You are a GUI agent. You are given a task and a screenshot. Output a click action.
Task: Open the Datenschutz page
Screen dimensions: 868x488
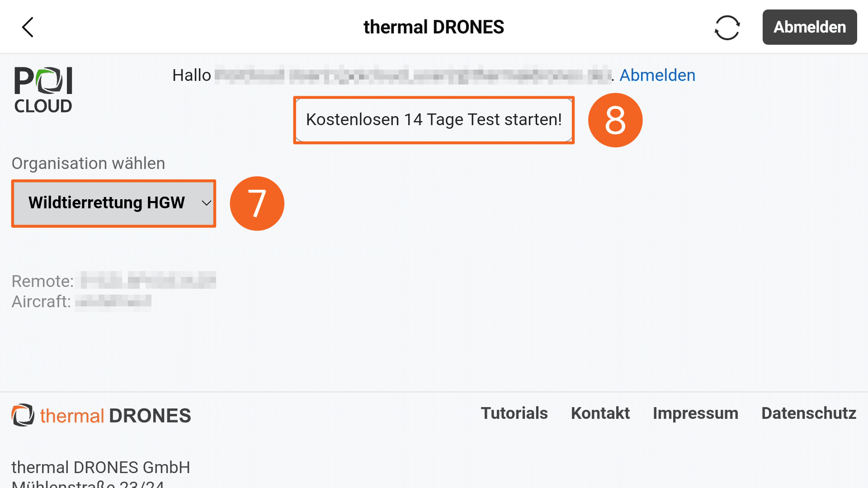(808, 413)
